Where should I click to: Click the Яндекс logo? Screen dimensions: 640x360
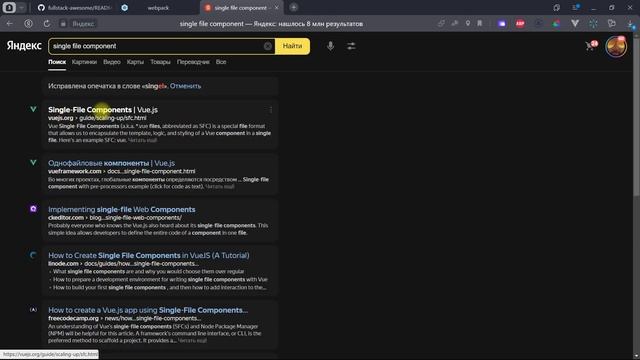coord(24,46)
